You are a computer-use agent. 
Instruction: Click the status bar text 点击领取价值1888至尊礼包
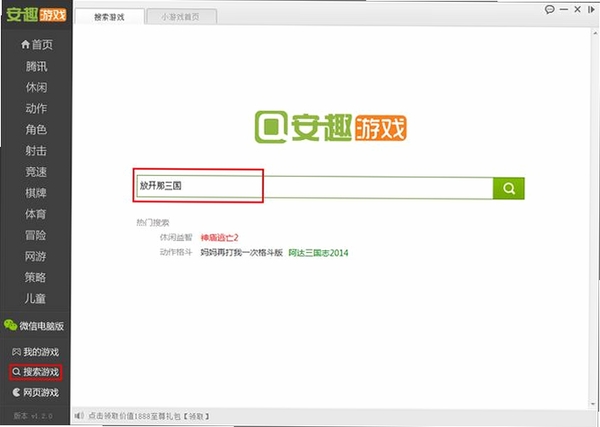click(x=134, y=416)
